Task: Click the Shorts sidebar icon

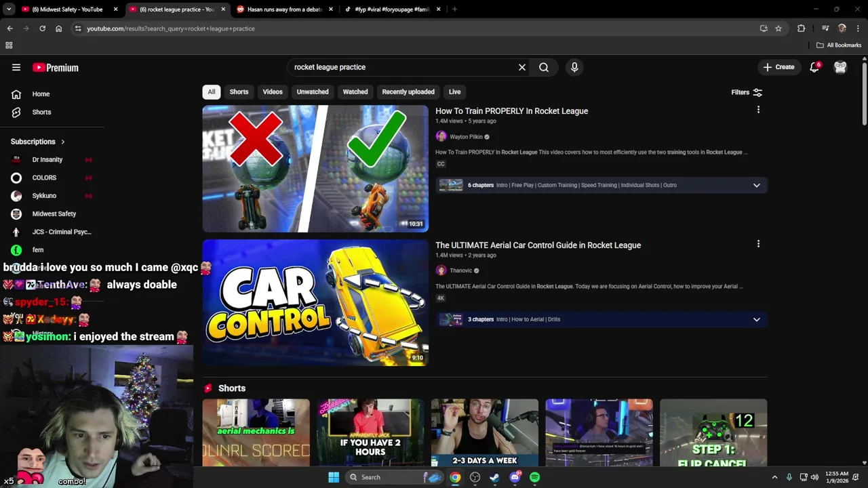Action: pyautogui.click(x=16, y=112)
